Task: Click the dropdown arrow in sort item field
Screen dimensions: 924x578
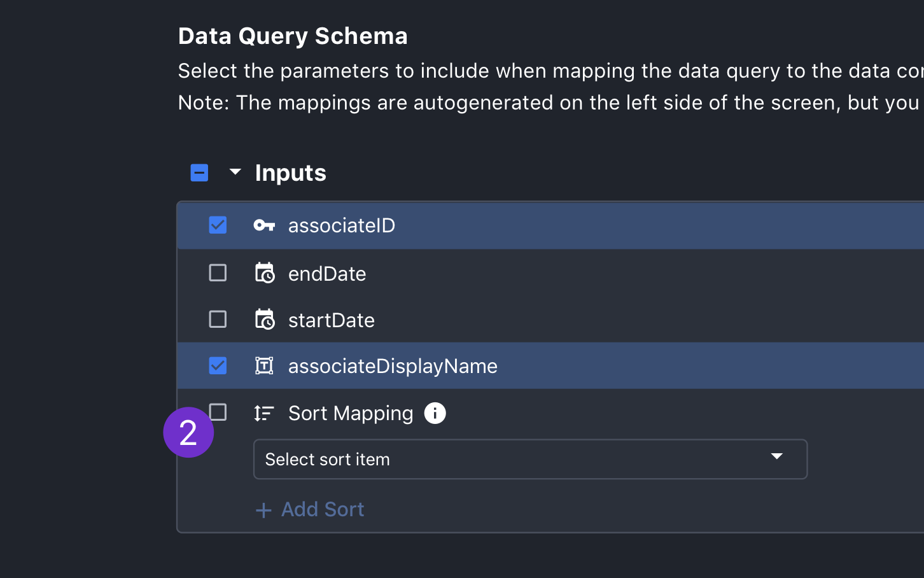Action: (776, 456)
